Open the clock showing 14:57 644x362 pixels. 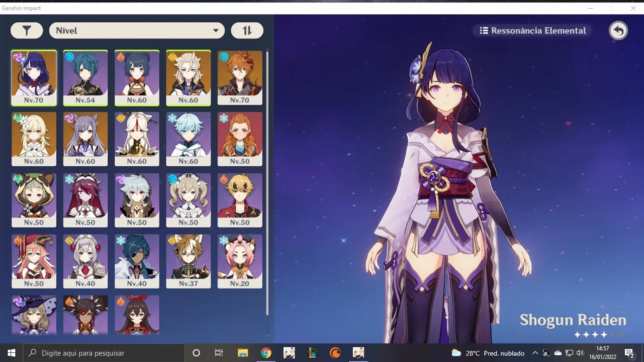tap(603, 353)
